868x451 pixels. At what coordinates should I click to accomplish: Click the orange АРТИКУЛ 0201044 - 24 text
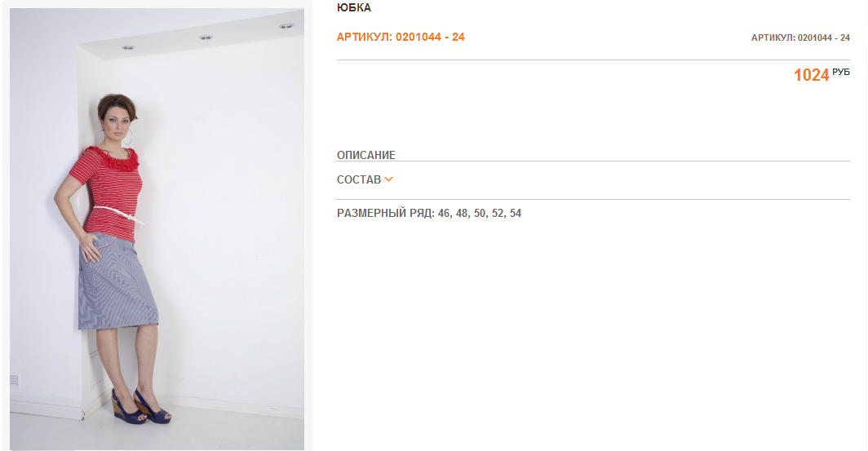401,37
